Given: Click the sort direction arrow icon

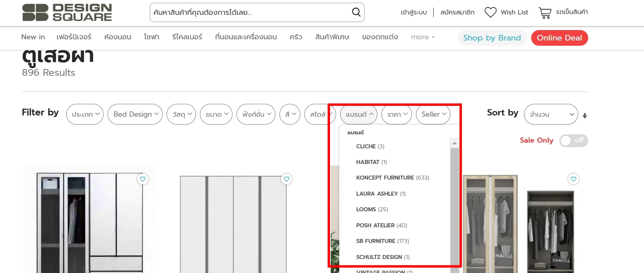Looking at the screenshot, I should 585,116.
